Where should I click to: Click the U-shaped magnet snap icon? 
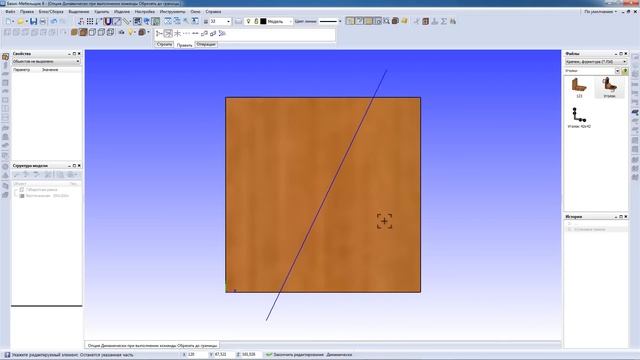pyautogui.click(x=108, y=21)
